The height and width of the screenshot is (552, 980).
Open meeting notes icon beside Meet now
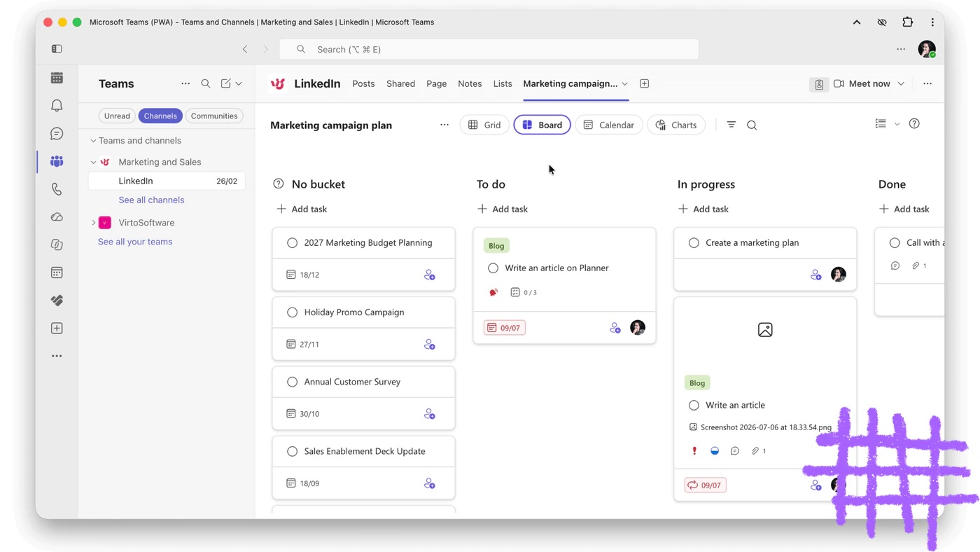pos(819,84)
